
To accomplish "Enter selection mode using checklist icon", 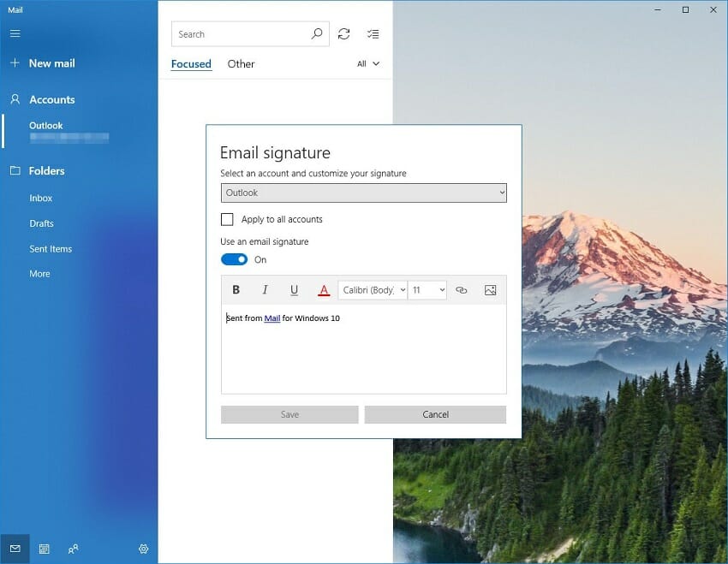I will tap(373, 34).
